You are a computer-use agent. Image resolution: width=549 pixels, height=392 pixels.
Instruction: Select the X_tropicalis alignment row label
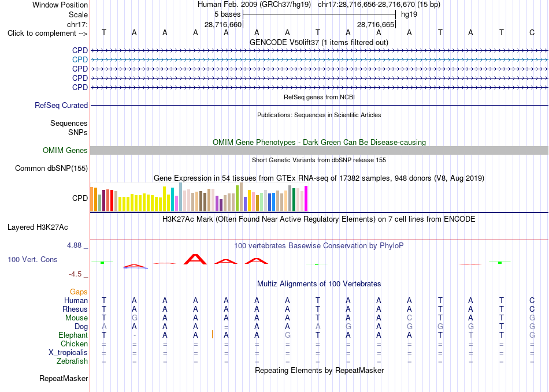pos(68,353)
